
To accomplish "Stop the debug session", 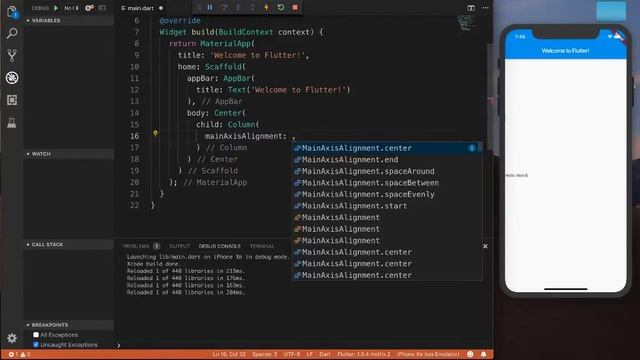I will tap(295, 7).
